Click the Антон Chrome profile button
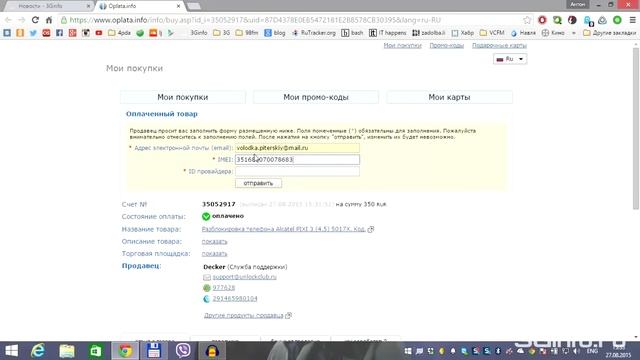 tap(578, 4)
